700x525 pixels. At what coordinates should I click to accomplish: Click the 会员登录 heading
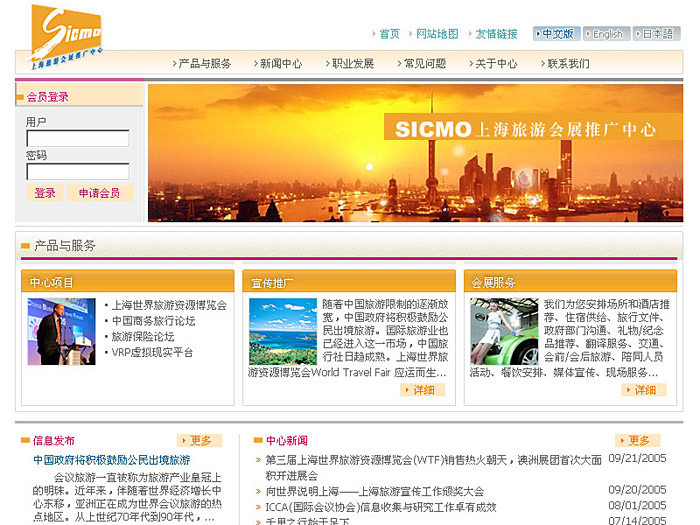click(48, 97)
